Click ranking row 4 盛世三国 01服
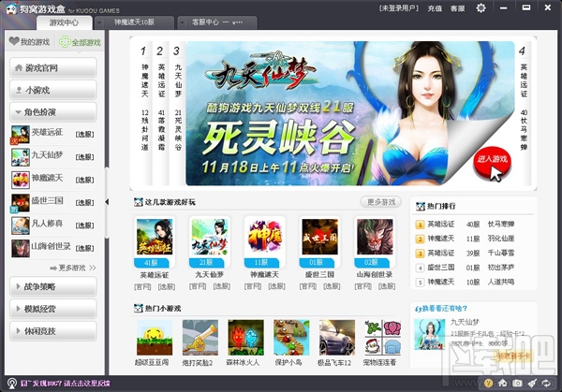The height and width of the screenshot is (392, 562). coord(465,268)
